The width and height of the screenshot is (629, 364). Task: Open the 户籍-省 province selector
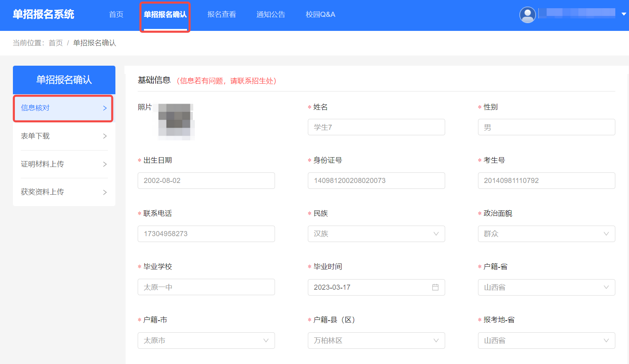[x=606, y=287]
